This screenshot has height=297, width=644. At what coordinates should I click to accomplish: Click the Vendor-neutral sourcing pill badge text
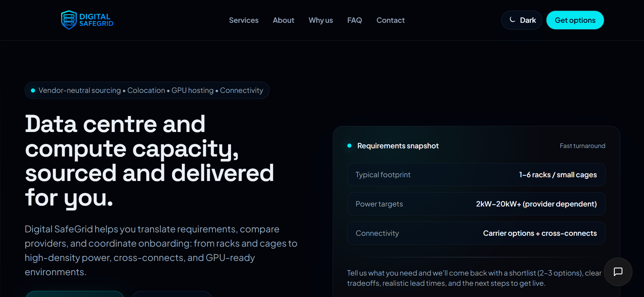[x=151, y=90]
